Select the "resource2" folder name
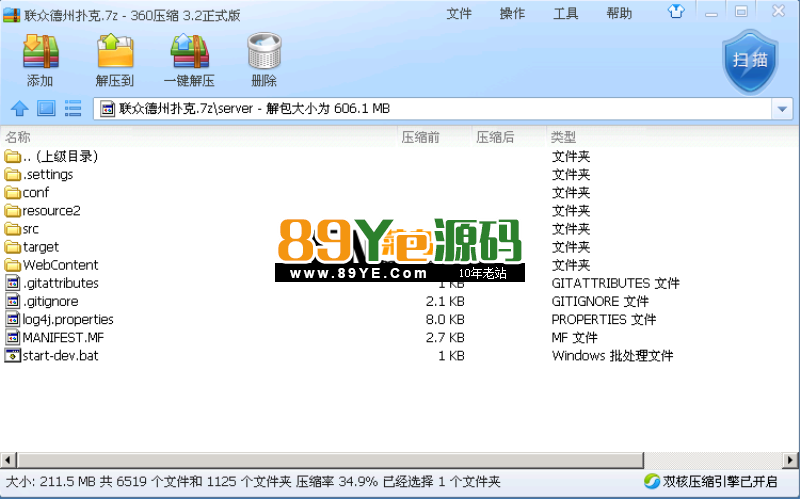This screenshot has width=800, height=499. [x=52, y=211]
